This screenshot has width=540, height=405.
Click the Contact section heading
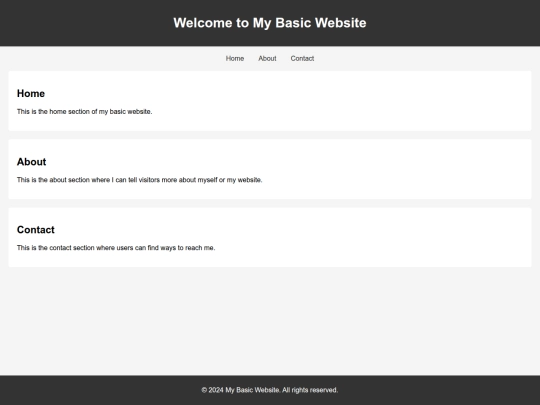coord(36,230)
